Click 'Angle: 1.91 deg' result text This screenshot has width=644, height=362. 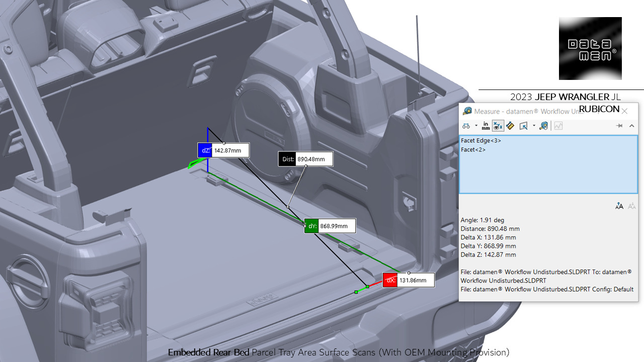(482, 220)
